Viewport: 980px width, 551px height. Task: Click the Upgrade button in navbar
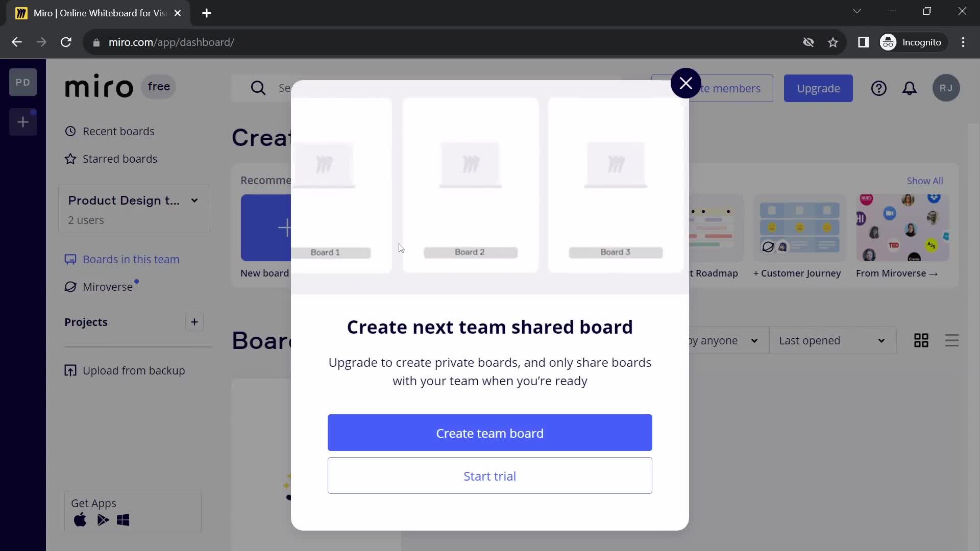[x=819, y=88]
